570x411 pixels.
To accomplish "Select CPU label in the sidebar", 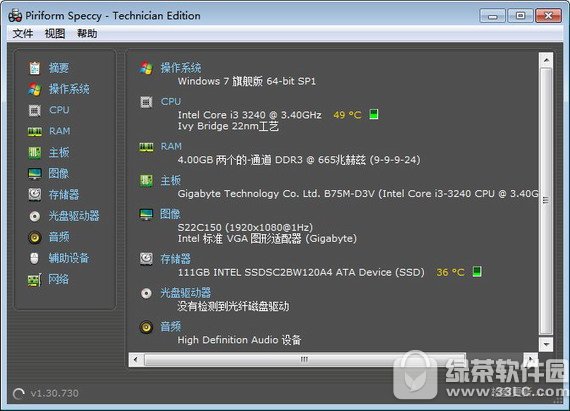I will pyautogui.click(x=59, y=110).
